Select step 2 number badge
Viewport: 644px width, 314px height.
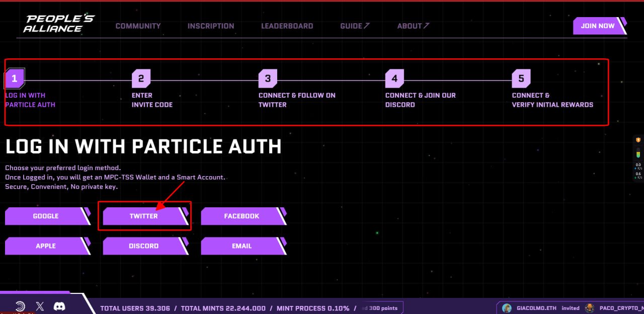pos(141,78)
